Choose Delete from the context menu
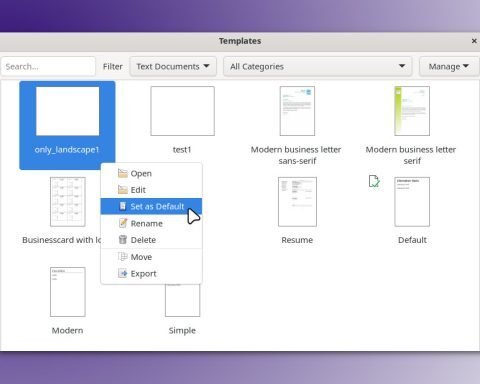Viewport: 480px width, 384px height. click(x=151, y=240)
